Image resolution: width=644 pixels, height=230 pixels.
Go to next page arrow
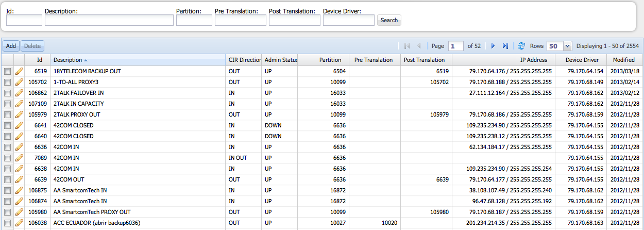[x=493, y=46]
